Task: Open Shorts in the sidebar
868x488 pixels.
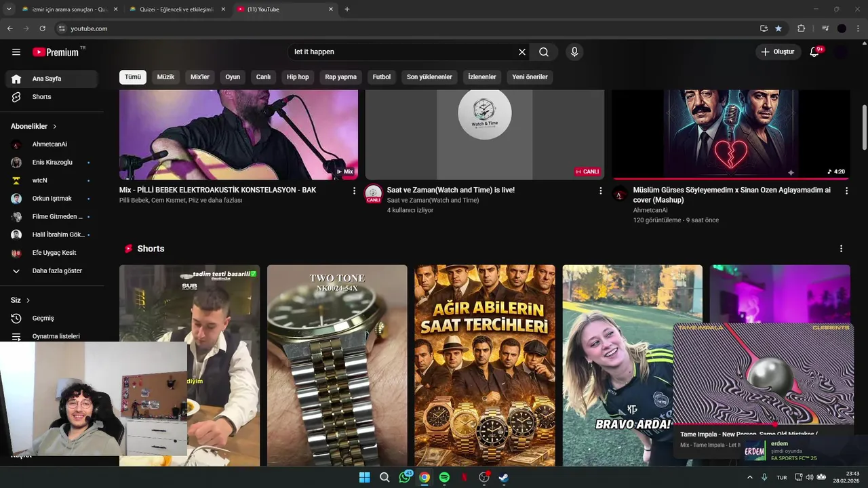Action: coord(52,97)
